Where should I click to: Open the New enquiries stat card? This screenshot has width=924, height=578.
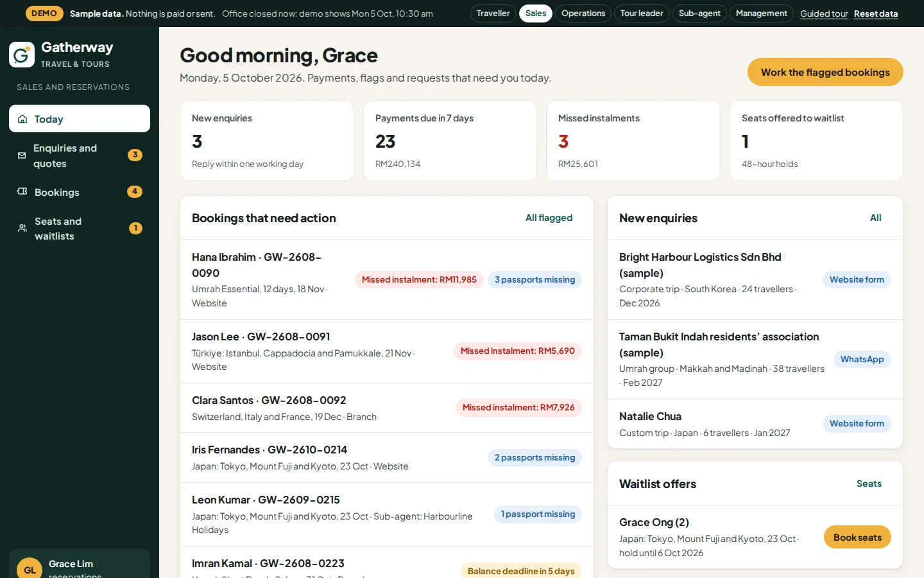tap(267, 141)
